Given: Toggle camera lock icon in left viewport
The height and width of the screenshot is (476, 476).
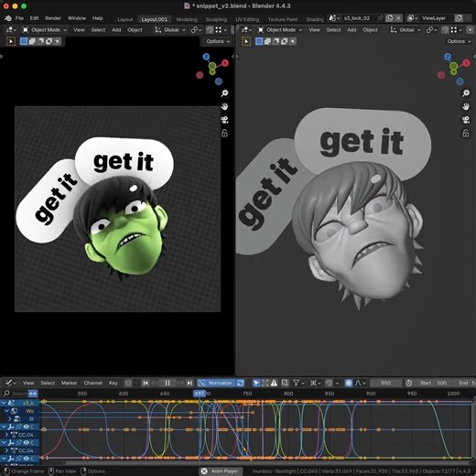Looking at the screenshot, I should tap(224, 134).
